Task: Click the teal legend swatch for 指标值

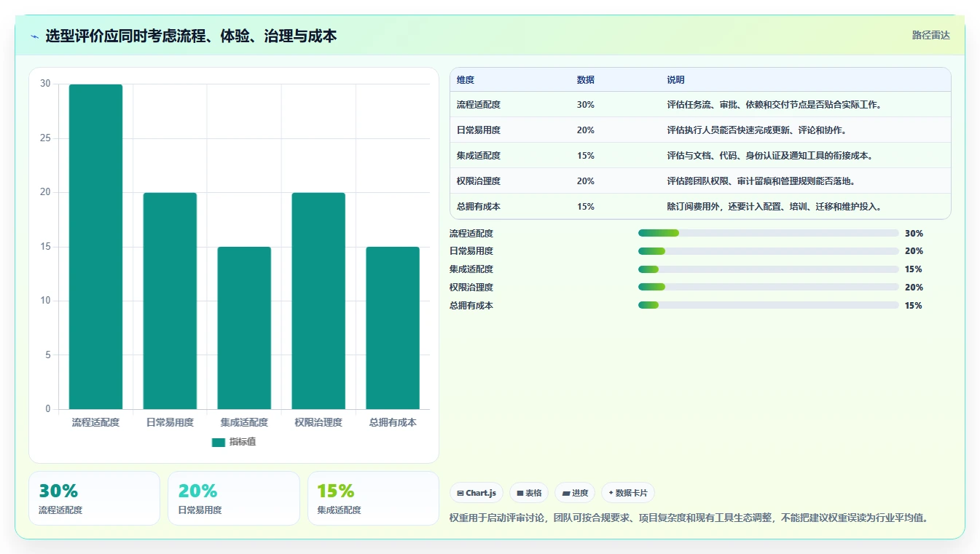Action: click(x=219, y=443)
